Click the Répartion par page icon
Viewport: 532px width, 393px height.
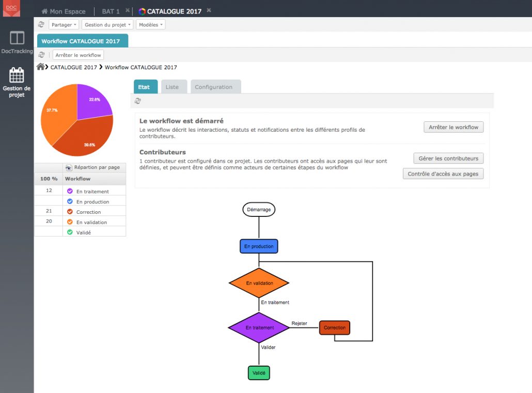(69, 167)
